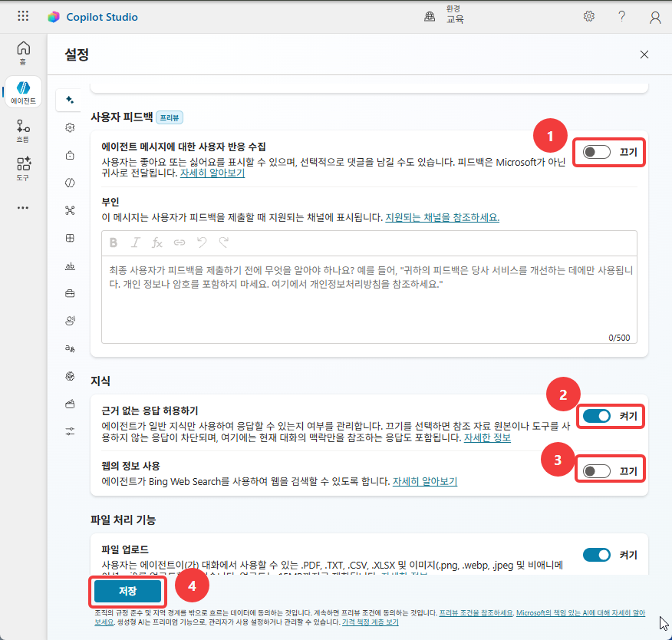This screenshot has height=640, width=672.
Task: Toggle 웹의 정보 사용 switch
Action: pyautogui.click(x=597, y=471)
